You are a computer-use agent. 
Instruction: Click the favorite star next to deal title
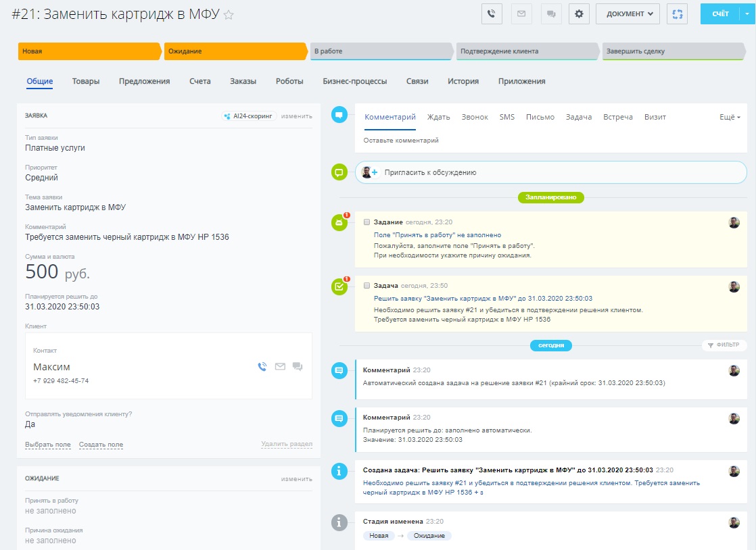click(x=229, y=15)
